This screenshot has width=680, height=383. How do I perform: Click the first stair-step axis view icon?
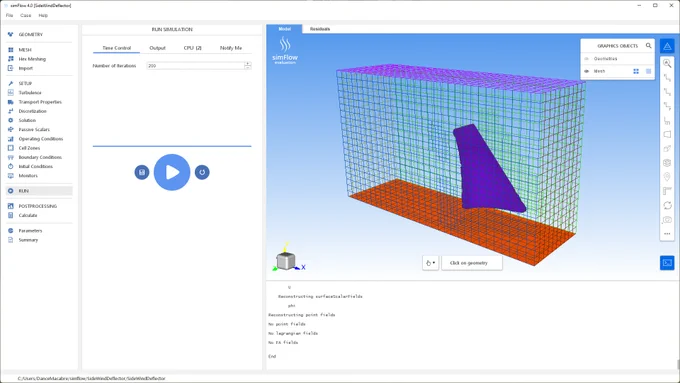(x=667, y=78)
